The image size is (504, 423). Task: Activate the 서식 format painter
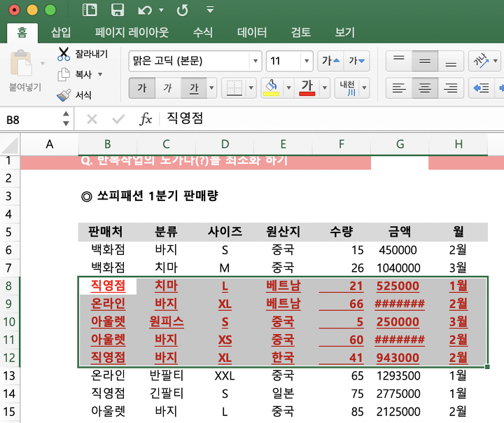click(75, 95)
